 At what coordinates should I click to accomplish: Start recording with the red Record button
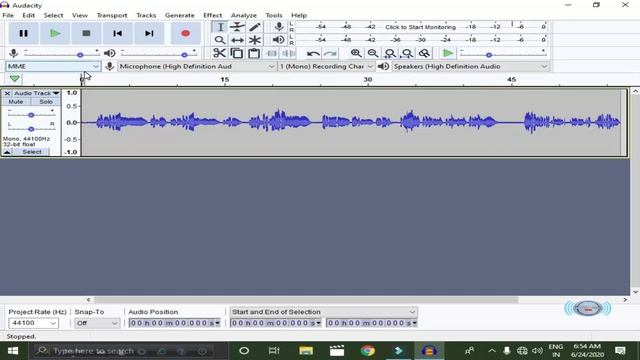185,33
